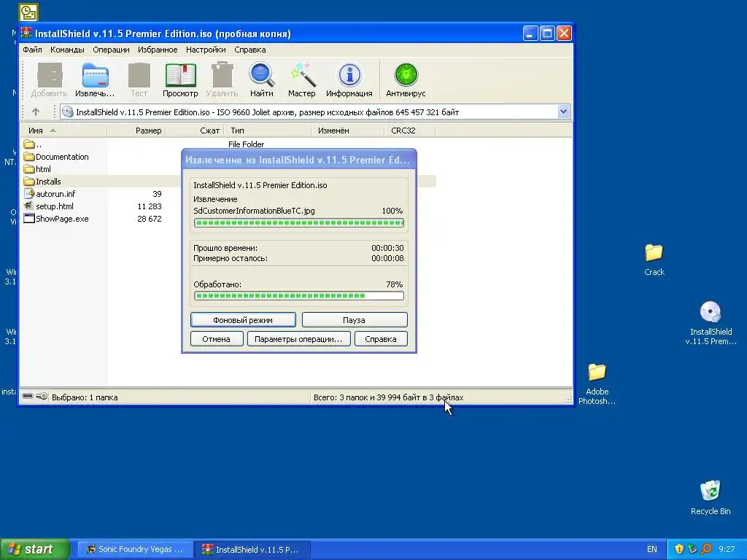Click the security shield tray icon
This screenshot has height=560, width=747.
679,549
